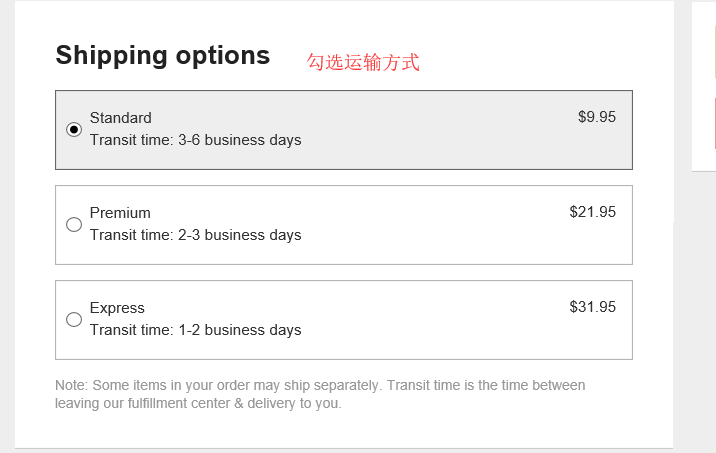The image size is (716, 453).
Task: Click 'Transit time: 3-6 business days' text
Action: pyautogui.click(x=195, y=140)
